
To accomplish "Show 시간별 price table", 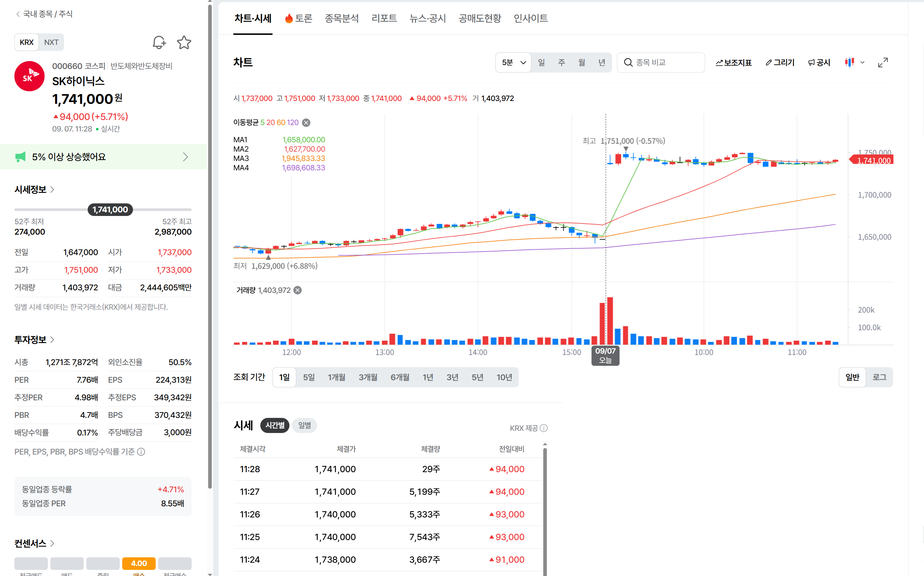I will pyautogui.click(x=275, y=425).
